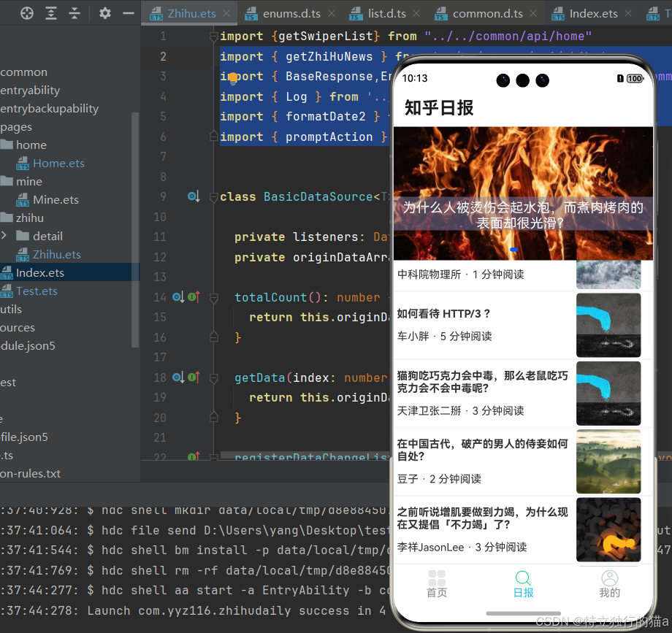
Task: Tap the 中科院物理所 article row
Action: click(523, 275)
